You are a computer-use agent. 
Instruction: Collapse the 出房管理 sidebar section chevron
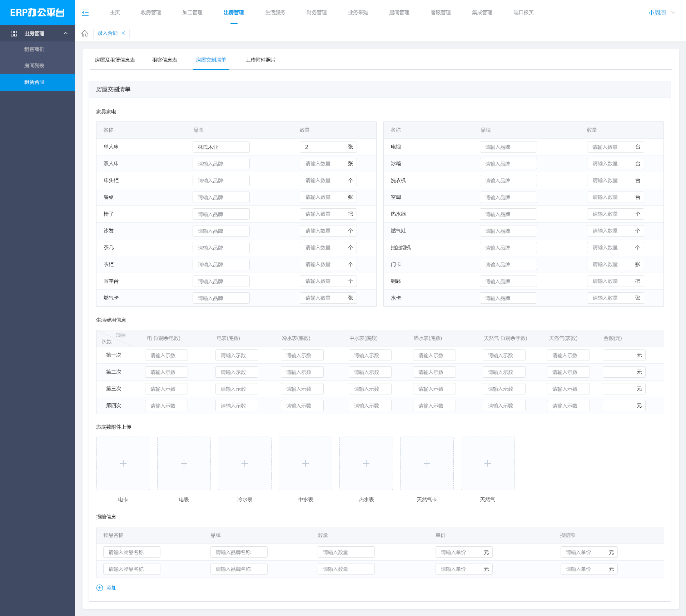[66, 33]
